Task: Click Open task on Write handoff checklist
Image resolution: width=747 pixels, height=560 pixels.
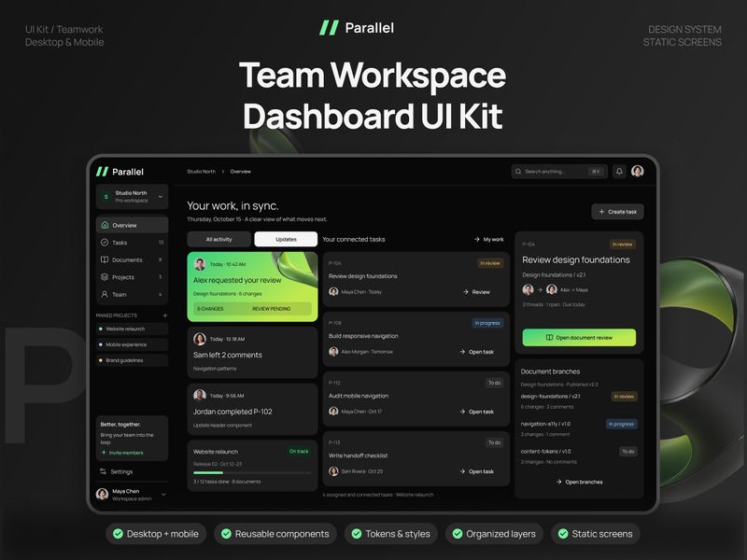Action: 476,471
